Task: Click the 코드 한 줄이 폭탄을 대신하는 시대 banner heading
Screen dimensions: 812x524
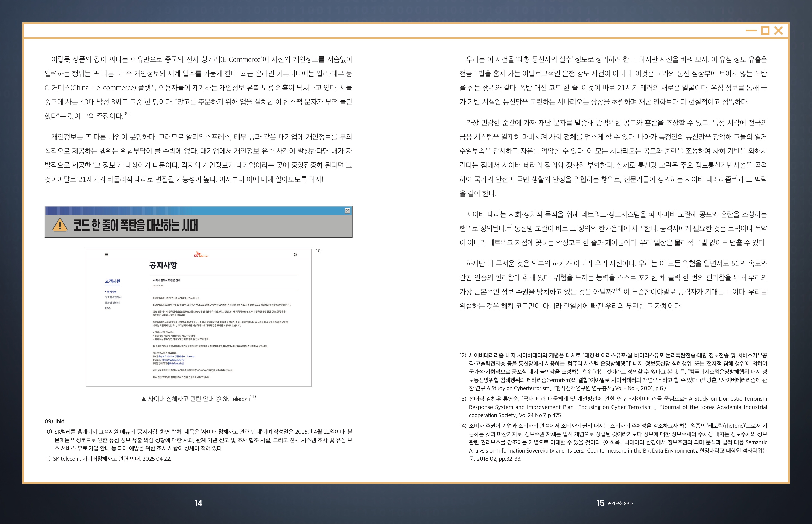Action: (x=135, y=225)
